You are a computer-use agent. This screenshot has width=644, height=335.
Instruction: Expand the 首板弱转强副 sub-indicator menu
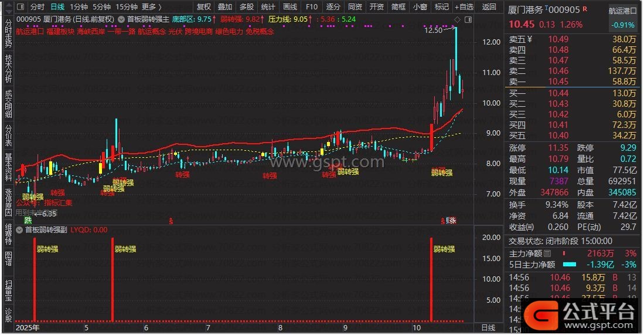pos(20,230)
